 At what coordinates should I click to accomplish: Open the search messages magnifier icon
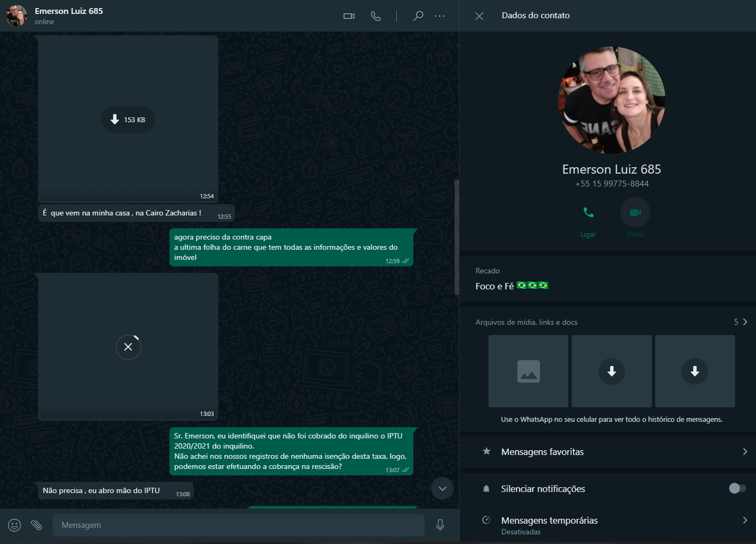tap(418, 16)
